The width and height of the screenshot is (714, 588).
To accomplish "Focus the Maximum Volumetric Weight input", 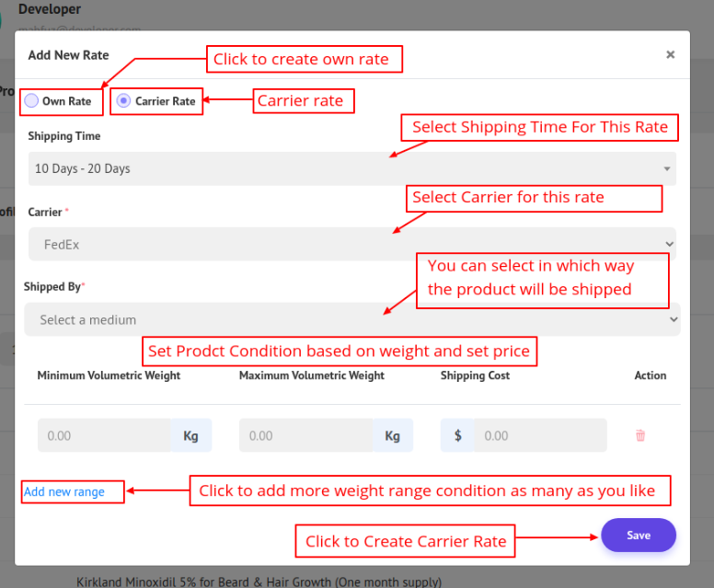I will pyautogui.click(x=306, y=435).
